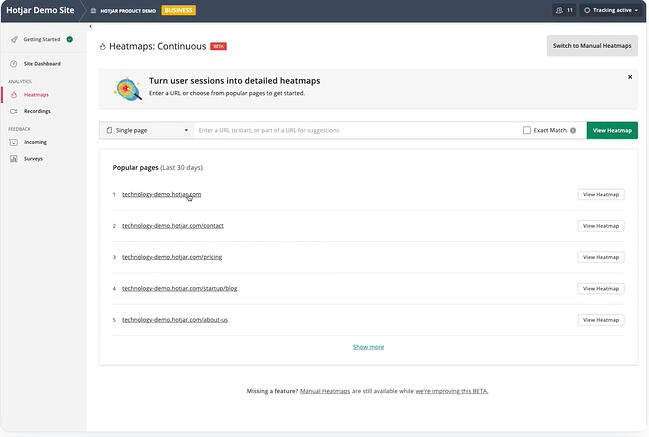
Task: Open the Incoming feedback icon
Action: (x=14, y=142)
